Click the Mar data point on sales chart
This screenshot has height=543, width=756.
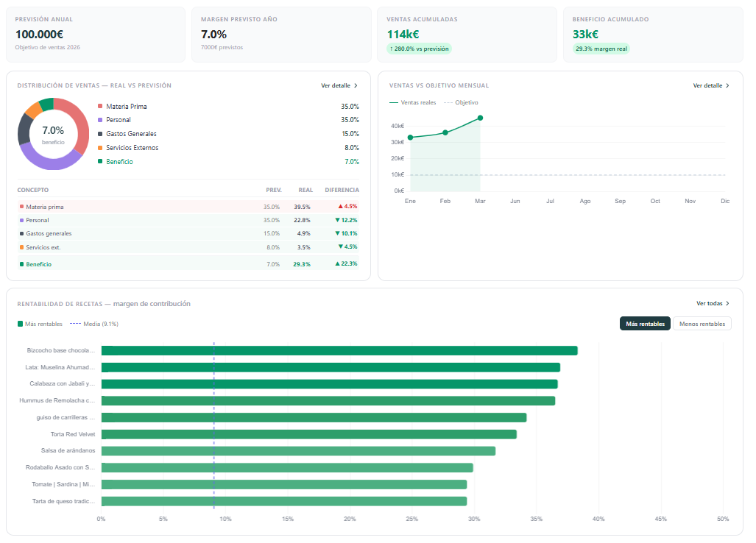point(480,118)
